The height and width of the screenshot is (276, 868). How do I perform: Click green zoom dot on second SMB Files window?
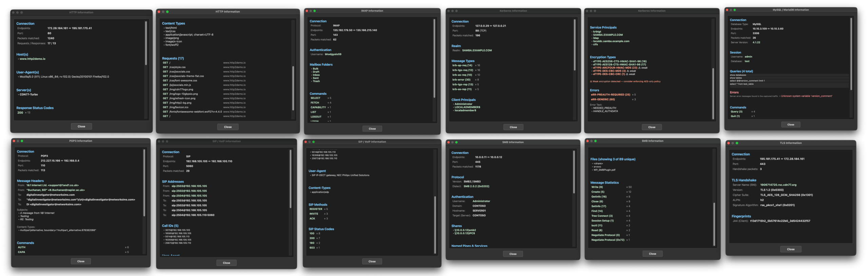[595, 141]
